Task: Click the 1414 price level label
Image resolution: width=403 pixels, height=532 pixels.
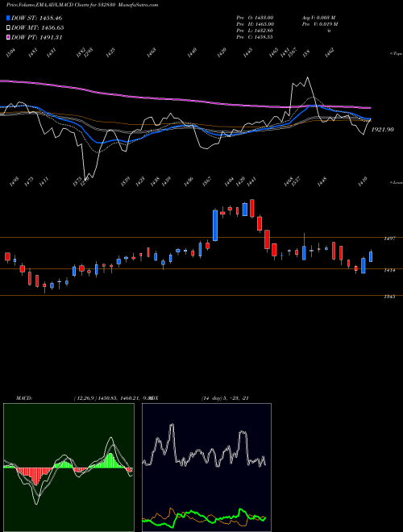Action: pos(389,270)
